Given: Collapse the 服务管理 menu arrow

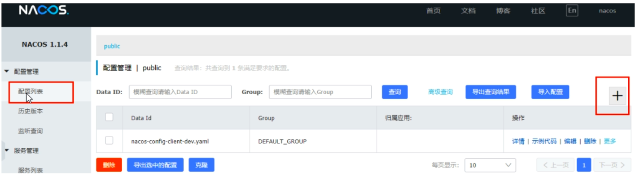Looking at the screenshot, I should tap(7, 151).
